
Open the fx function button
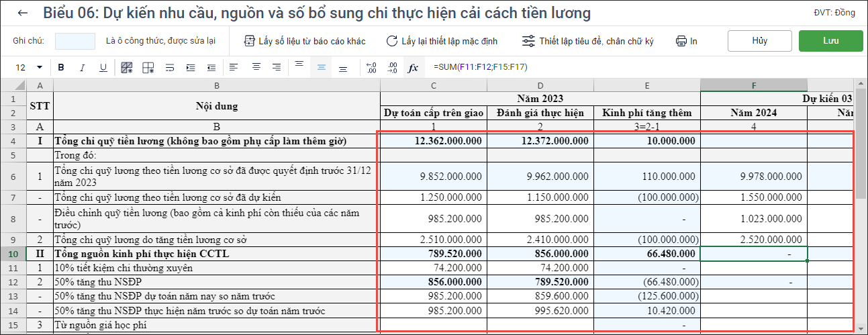414,67
